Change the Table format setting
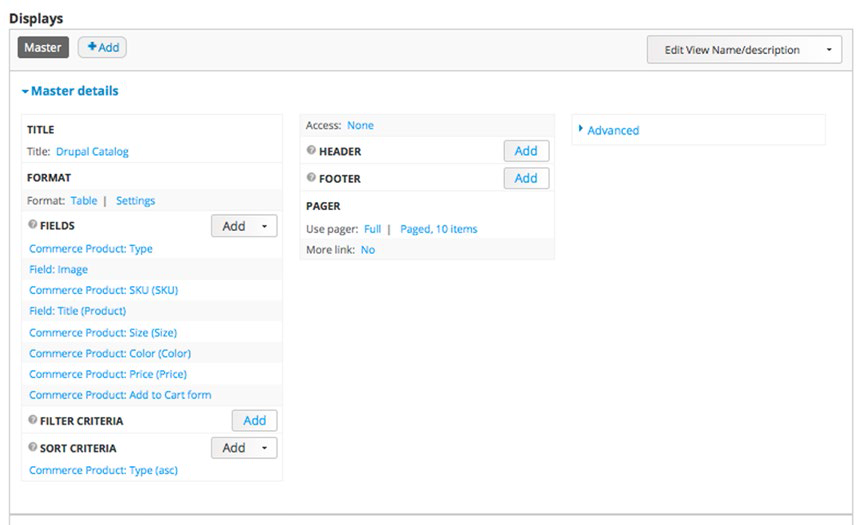 [x=84, y=200]
